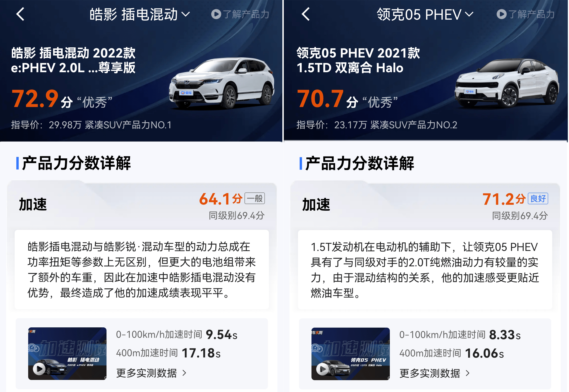This screenshot has height=392, width=569.
Task: Open 皓影 加速 score card header
Action: (x=142, y=205)
